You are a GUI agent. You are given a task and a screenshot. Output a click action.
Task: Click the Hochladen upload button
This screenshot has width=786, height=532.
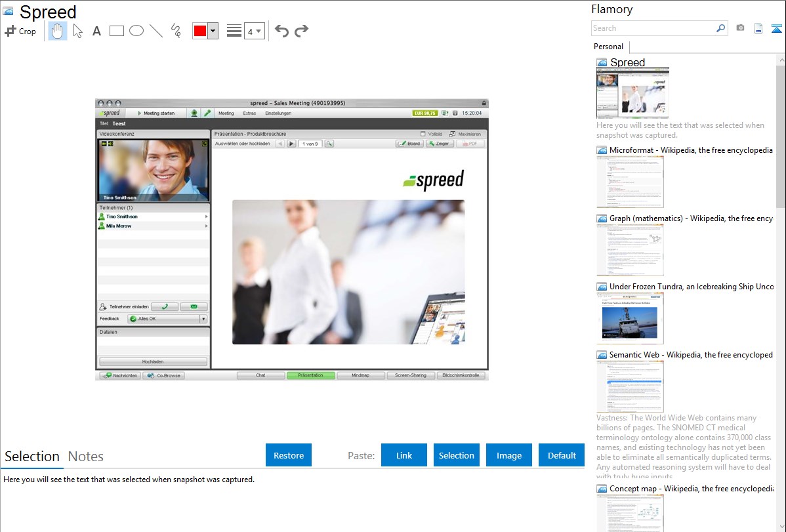click(153, 361)
